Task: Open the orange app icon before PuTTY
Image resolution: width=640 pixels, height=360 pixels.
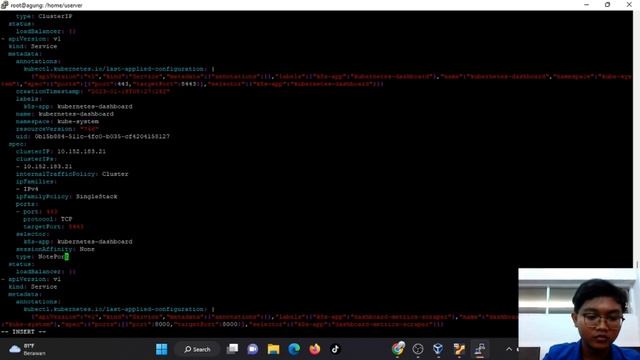Action: [x=459, y=349]
